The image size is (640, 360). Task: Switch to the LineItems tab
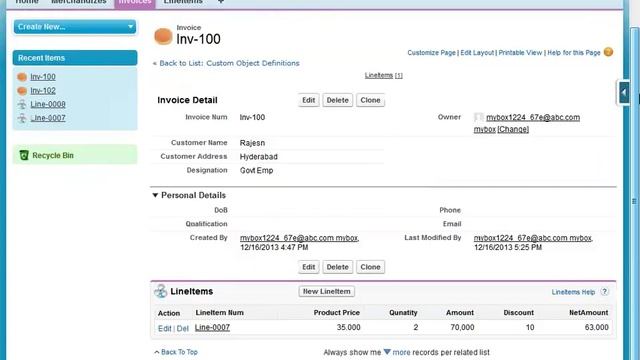(183, 2)
